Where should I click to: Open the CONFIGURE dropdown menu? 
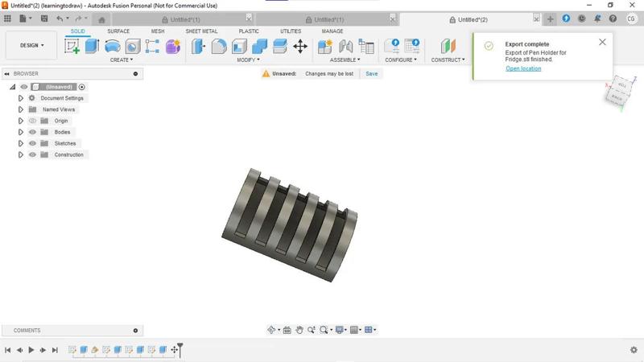pyautogui.click(x=401, y=60)
